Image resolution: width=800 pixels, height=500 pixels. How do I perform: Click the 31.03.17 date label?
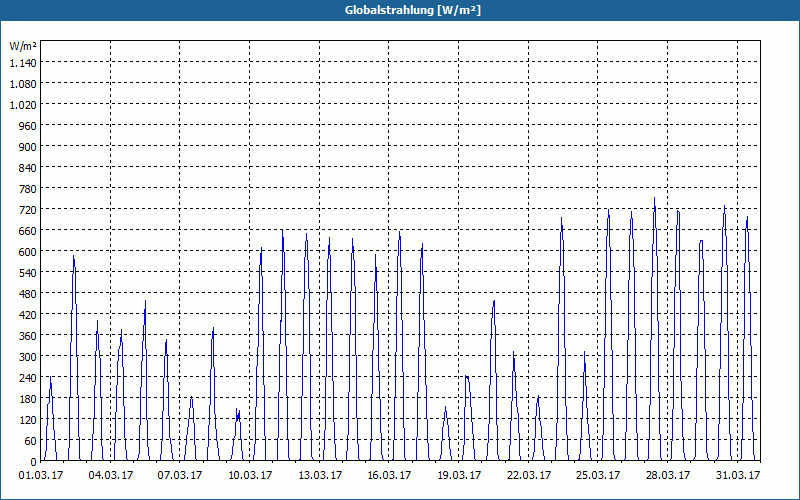click(738, 475)
